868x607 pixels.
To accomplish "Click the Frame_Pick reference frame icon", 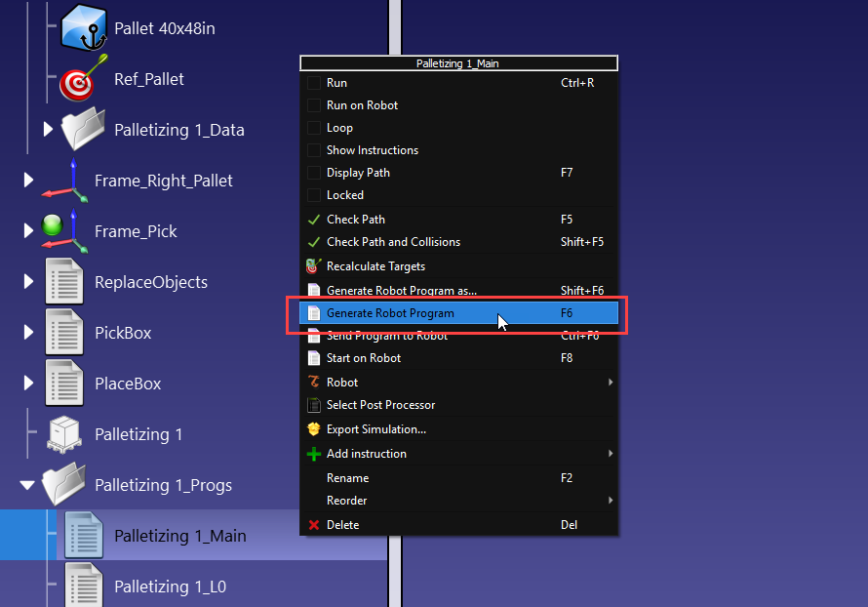I will [64, 231].
